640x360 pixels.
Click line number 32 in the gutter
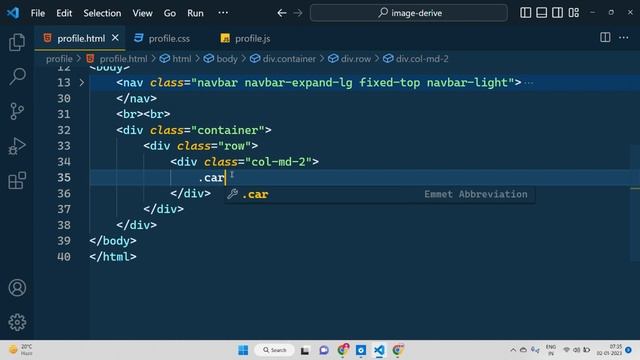64,130
